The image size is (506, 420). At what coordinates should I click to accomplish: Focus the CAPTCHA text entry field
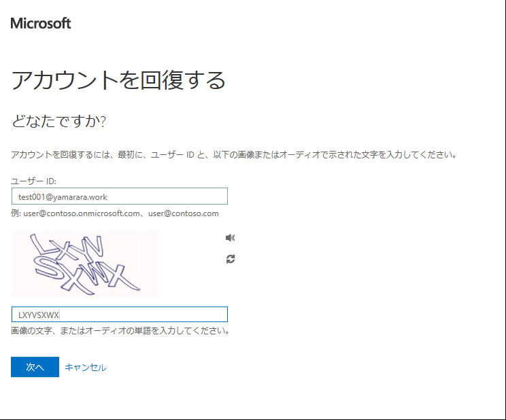(120, 314)
